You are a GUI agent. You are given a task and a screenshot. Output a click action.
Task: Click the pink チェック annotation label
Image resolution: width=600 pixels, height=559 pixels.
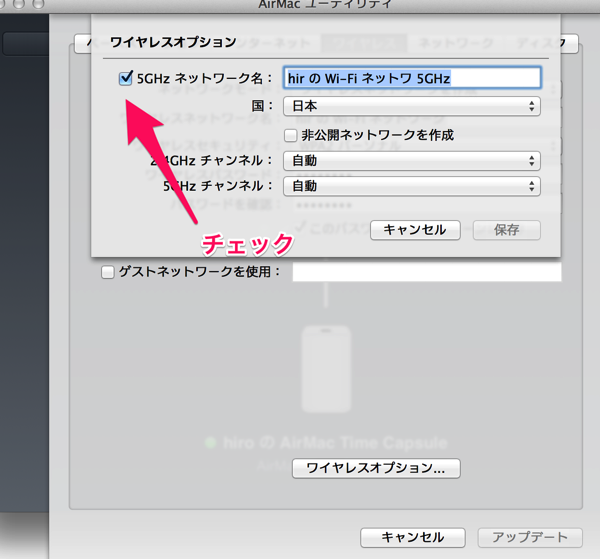click(248, 243)
